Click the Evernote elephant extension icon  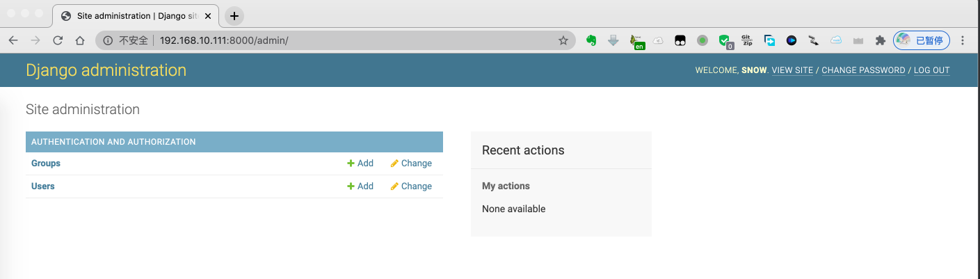point(592,40)
